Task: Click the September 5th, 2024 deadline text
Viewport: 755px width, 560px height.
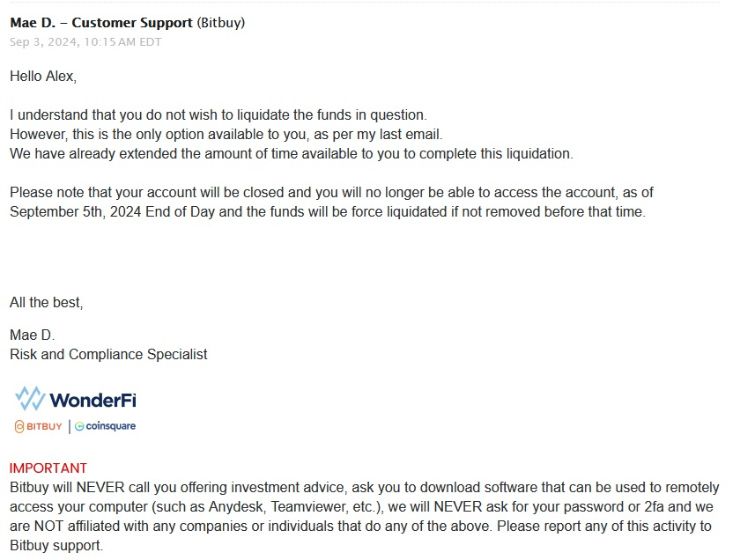Action: click(x=75, y=211)
